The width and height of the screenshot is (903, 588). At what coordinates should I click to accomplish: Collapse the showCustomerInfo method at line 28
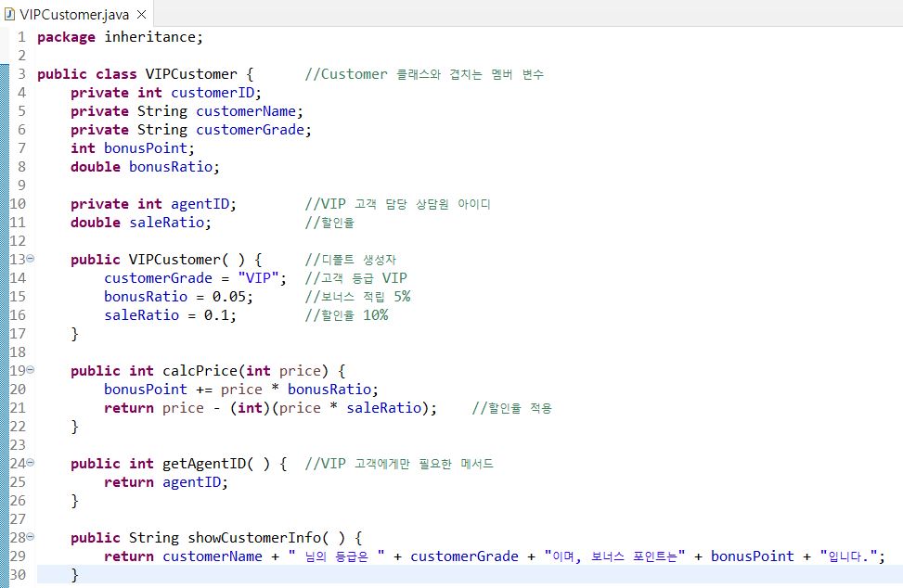coord(30,537)
